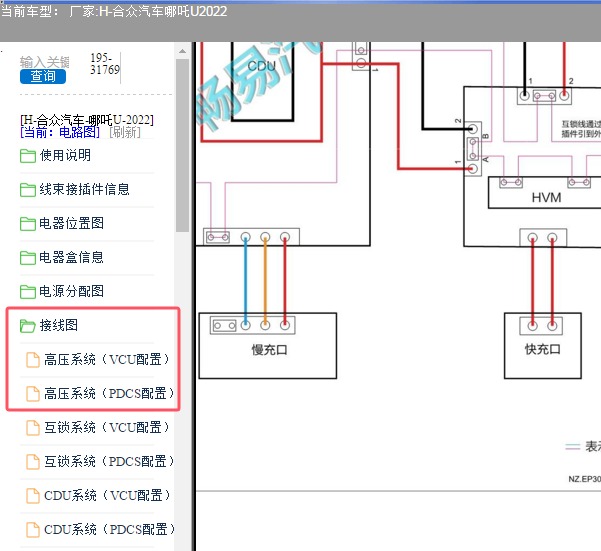Open the 线束接插件信息 folder
Image resolution: width=601 pixels, height=551 pixels.
click(x=84, y=189)
